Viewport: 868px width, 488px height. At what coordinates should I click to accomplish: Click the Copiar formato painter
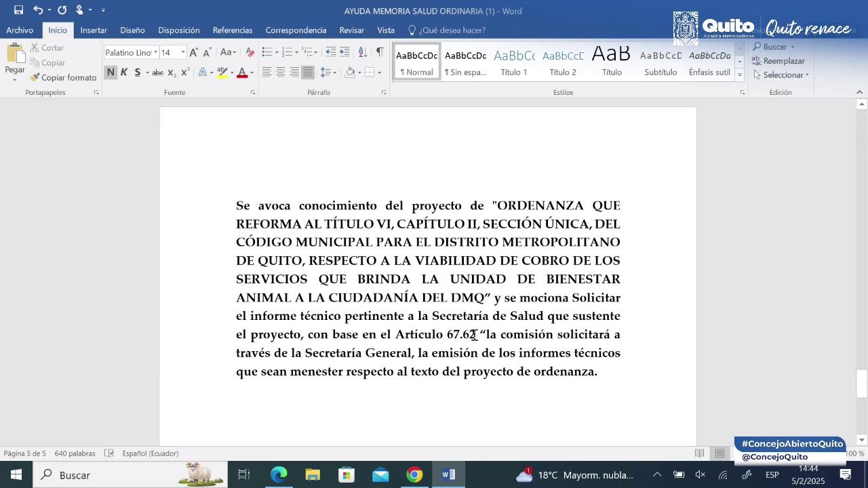click(63, 77)
